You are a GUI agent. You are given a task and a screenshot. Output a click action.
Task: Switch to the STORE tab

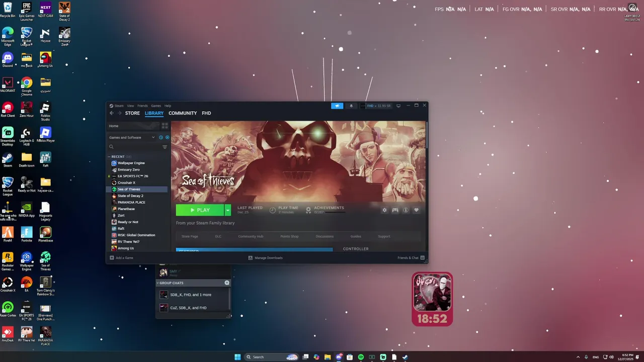pos(132,113)
